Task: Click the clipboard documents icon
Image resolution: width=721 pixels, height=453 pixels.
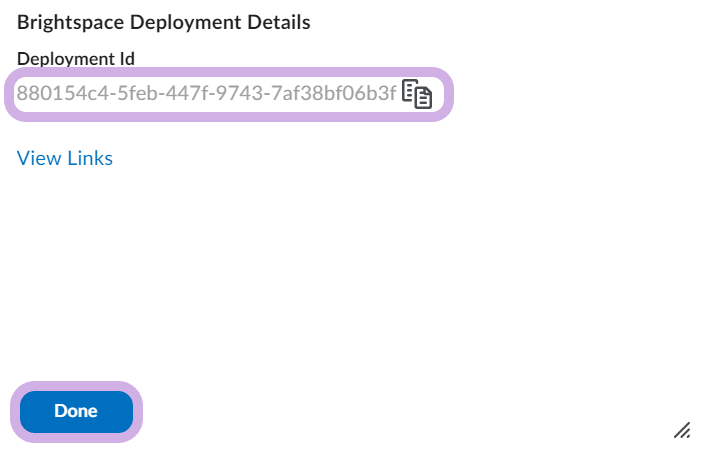Action: (417, 94)
